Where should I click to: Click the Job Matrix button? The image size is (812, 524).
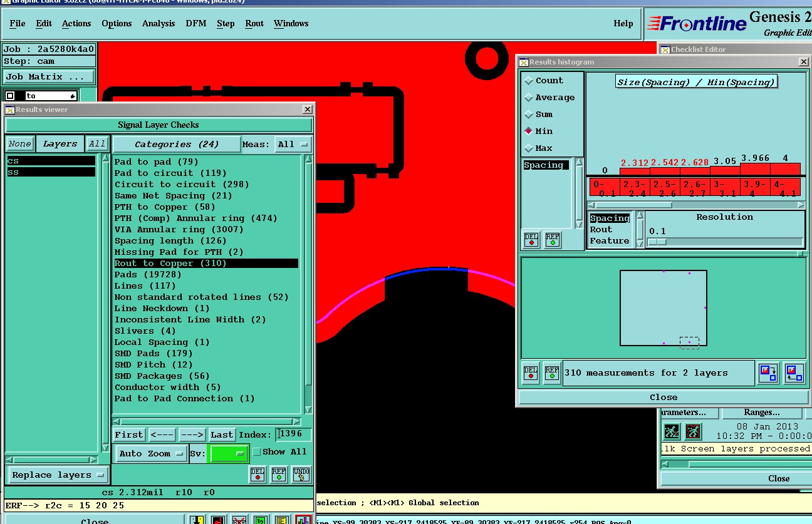pyautogui.click(x=49, y=77)
